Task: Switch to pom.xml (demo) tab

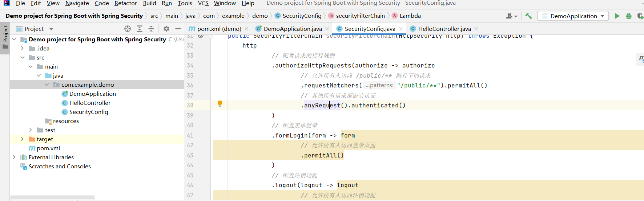Action: coord(218,29)
